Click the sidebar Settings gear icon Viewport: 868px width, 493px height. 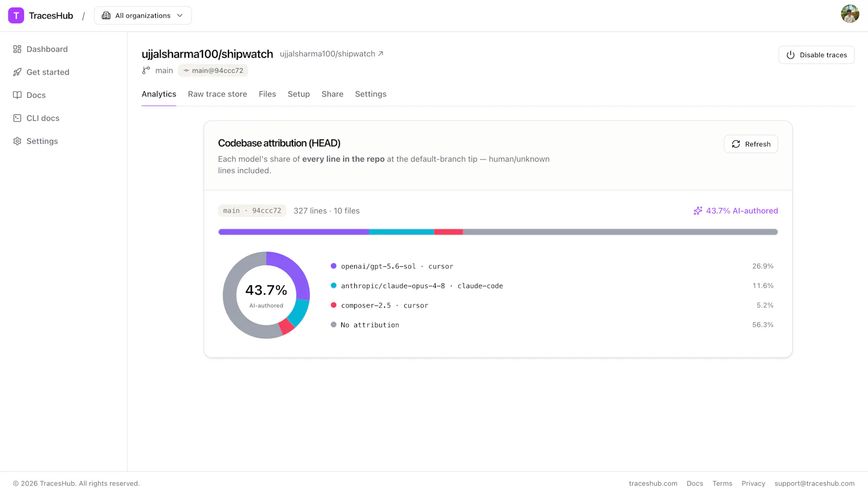17,141
